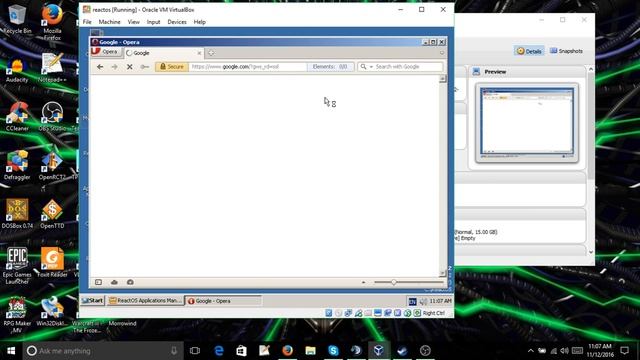Click the Opera Link cloud icon

click(114, 282)
